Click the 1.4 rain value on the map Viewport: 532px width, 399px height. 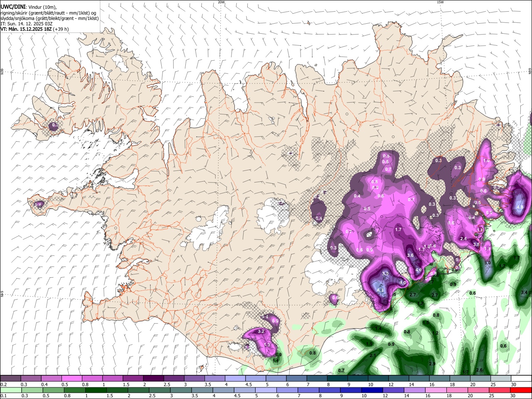[x=378, y=328]
